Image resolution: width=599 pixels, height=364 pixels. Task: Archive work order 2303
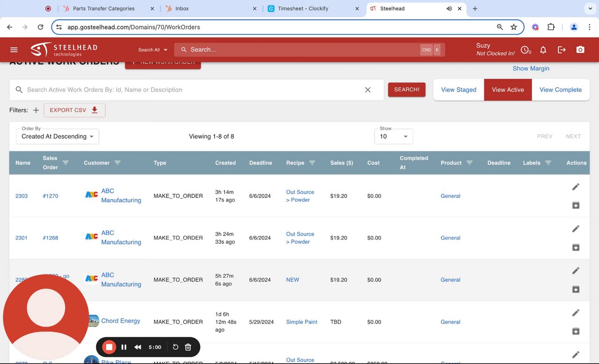tap(576, 205)
